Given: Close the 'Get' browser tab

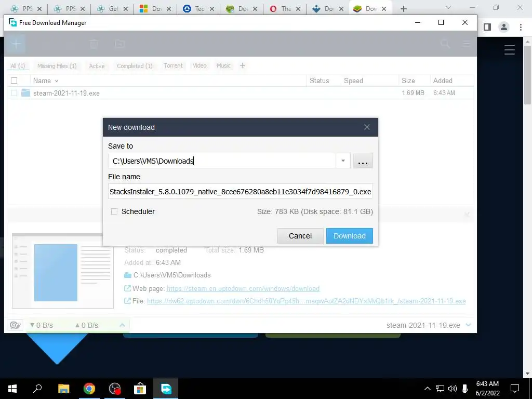Looking at the screenshot, I should [126, 9].
